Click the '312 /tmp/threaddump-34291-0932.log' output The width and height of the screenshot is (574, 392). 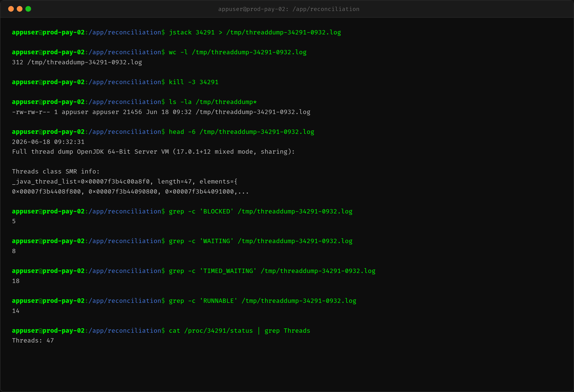coord(77,62)
